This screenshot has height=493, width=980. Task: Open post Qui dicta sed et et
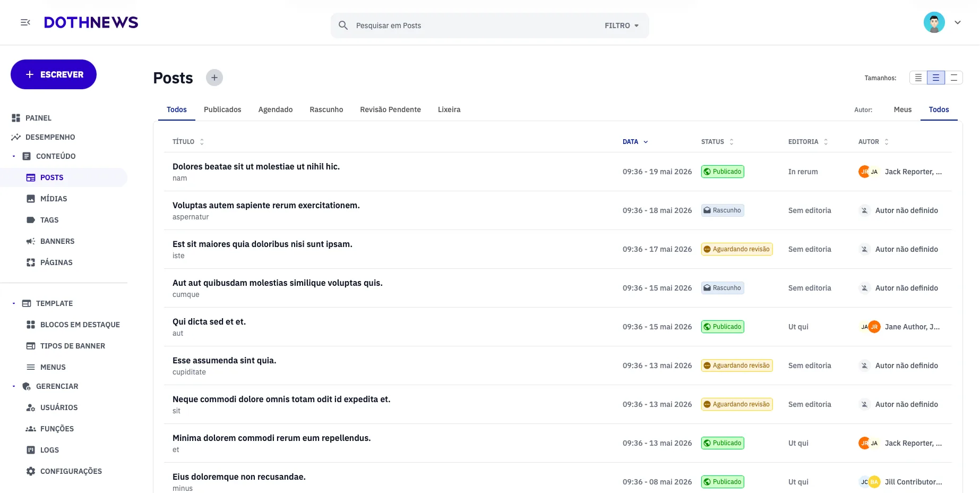pos(209,321)
